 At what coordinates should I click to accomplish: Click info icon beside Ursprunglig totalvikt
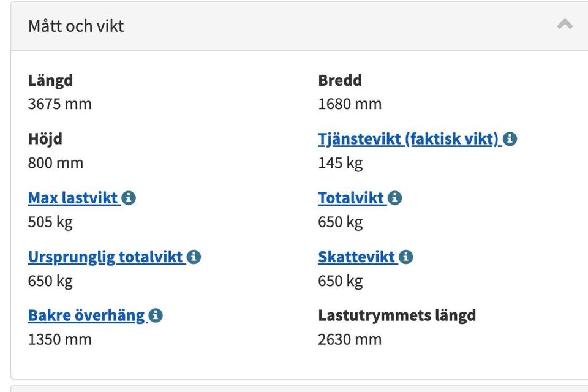click(194, 257)
